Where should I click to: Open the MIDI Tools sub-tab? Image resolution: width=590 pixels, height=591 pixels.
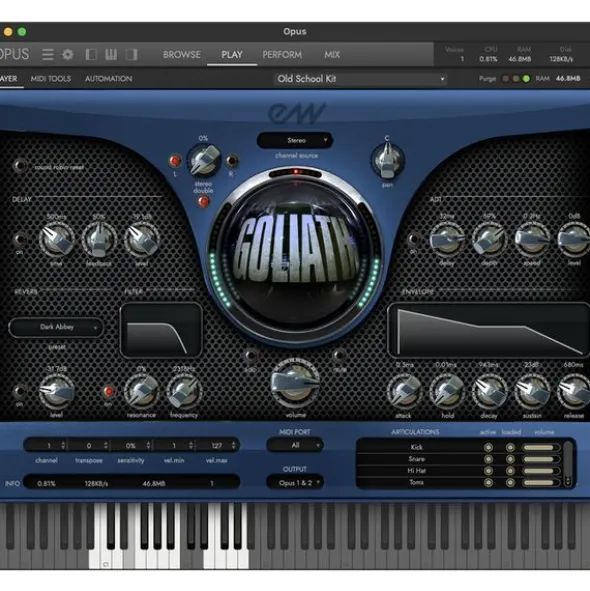(x=51, y=79)
